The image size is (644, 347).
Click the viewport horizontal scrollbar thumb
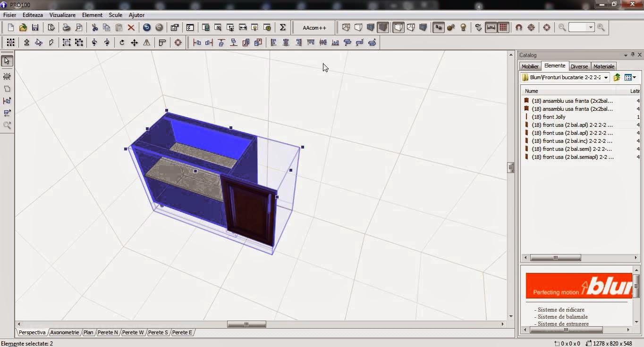246,324
